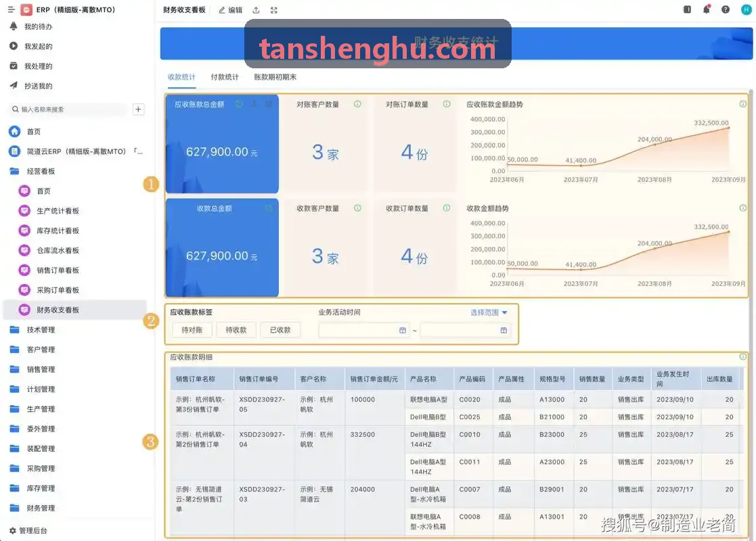Image resolution: width=756 pixels, height=541 pixels.
Task: Expand 生产管理 folder
Action: [x=32, y=409]
